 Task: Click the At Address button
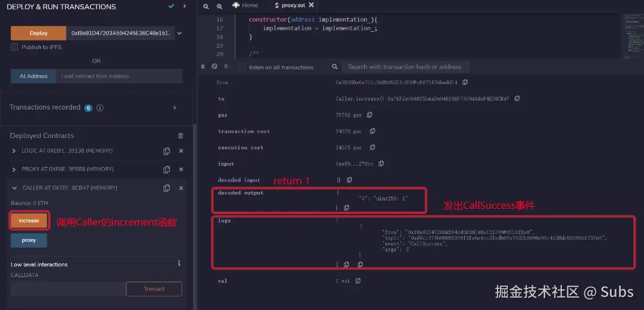tap(33, 76)
